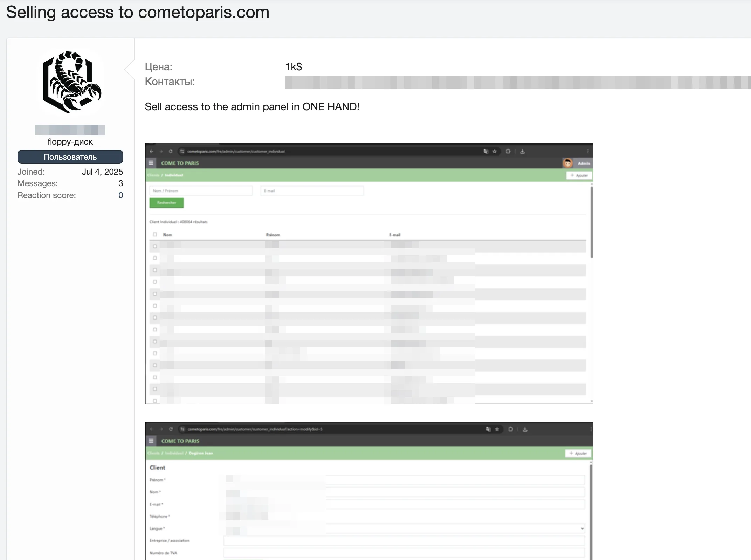Screen dimensions: 751x560
Task: Click the 'Degiron Jean' breadcrumb
Action: 201,453
